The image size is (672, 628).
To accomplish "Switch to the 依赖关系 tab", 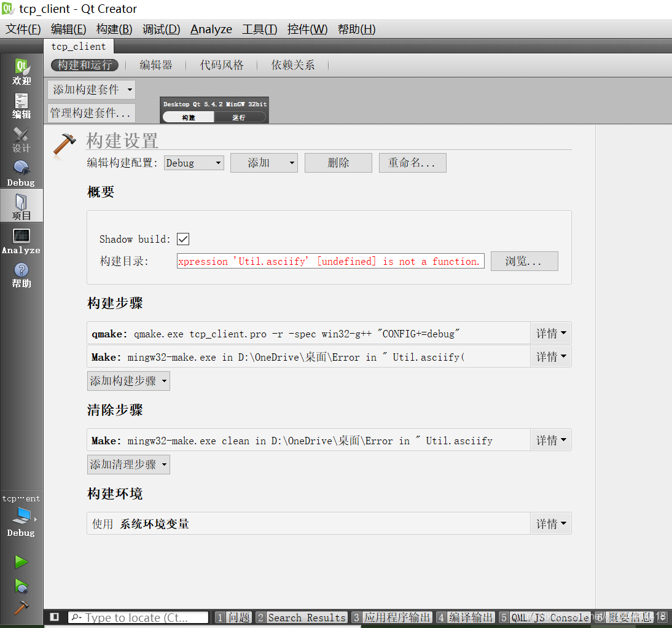I will (x=293, y=65).
